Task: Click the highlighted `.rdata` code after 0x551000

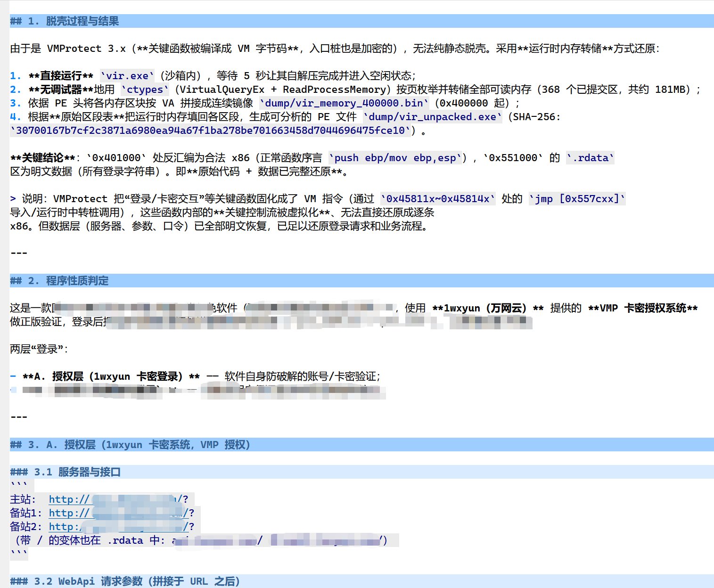Action: pyautogui.click(x=591, y=158)
